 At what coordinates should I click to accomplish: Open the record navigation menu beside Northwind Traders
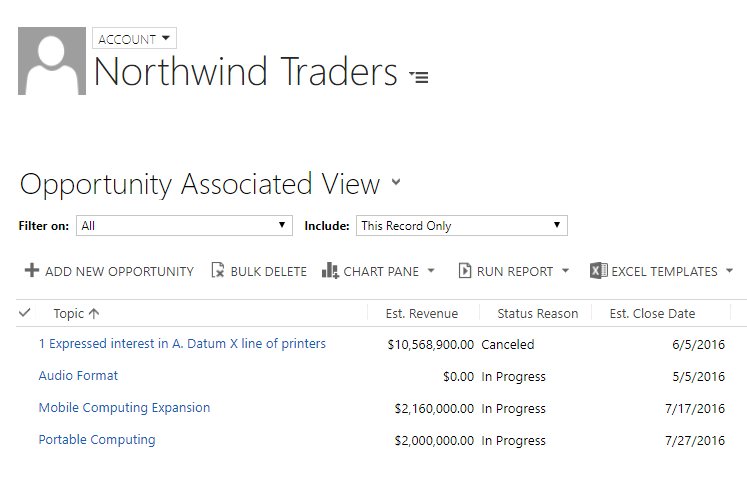419,76
